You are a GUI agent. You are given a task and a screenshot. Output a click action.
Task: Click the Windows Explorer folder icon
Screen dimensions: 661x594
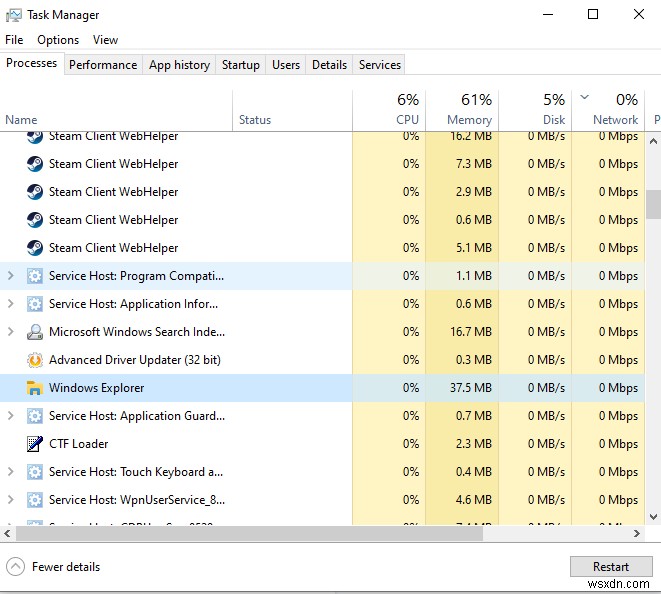click(35, 388)
